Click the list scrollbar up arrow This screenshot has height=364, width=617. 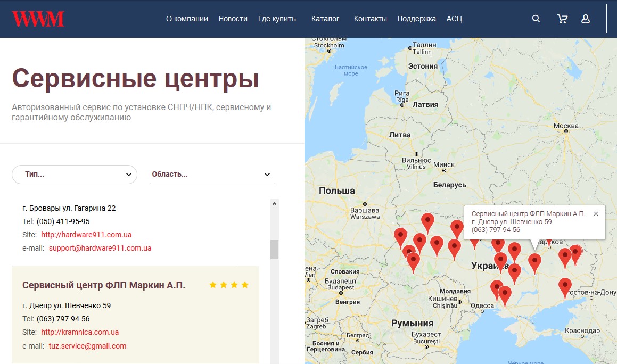click(x=274, y=204)
